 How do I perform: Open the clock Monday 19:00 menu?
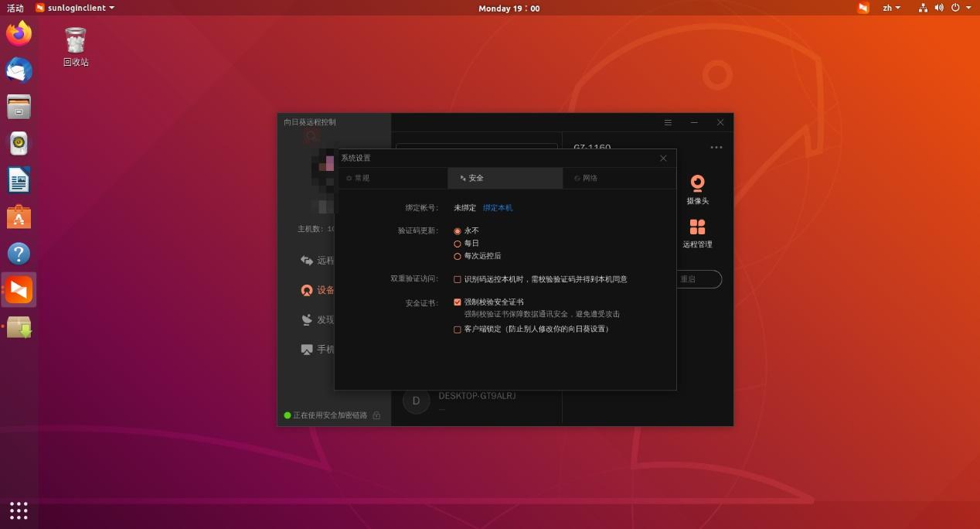[x=509, y=8]
